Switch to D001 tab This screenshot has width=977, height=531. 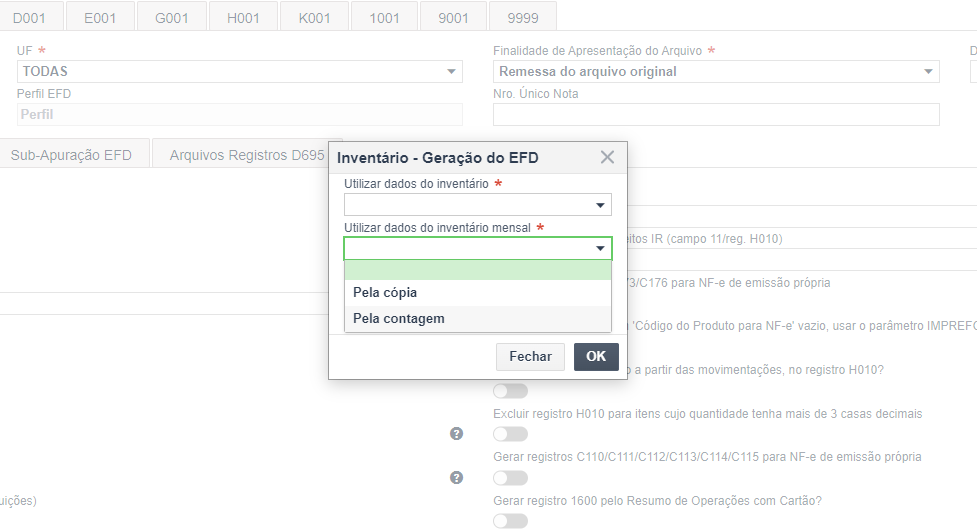pos(29,17)
